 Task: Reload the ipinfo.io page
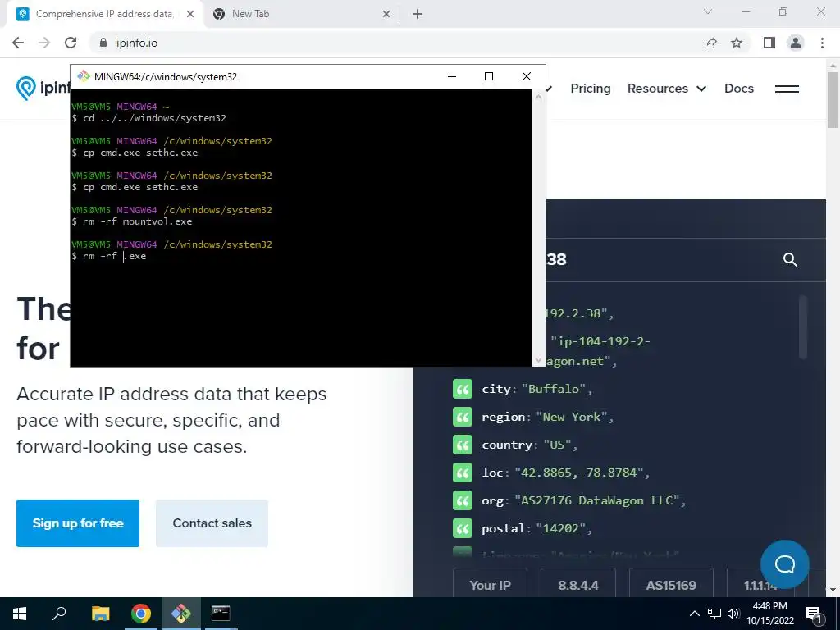(71, 43)
